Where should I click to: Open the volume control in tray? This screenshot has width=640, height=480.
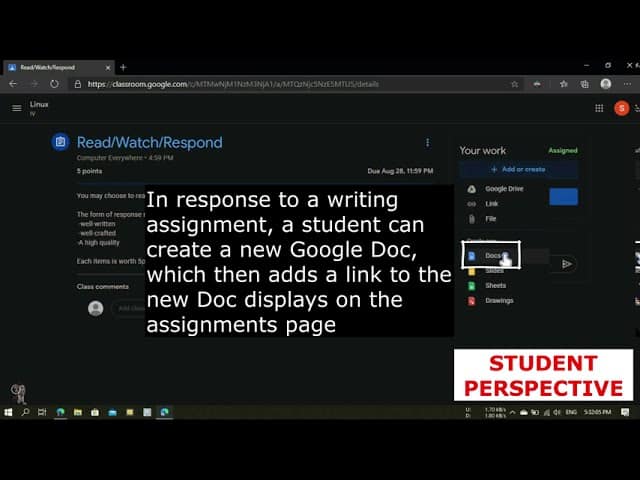point(557,412)
